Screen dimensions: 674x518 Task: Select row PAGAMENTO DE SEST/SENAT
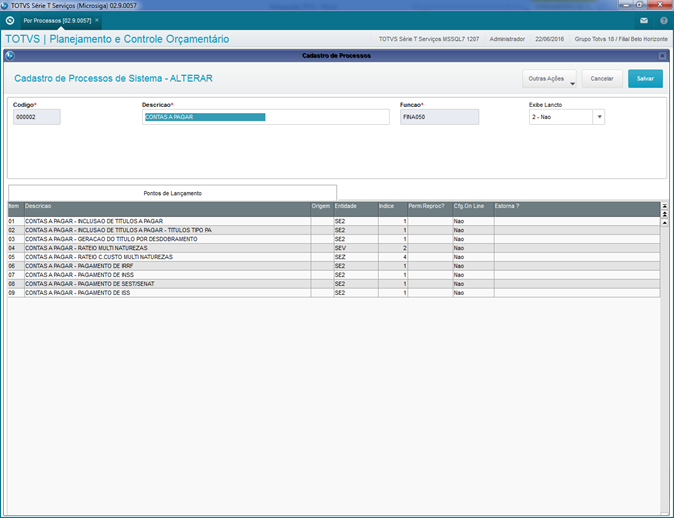334,284
